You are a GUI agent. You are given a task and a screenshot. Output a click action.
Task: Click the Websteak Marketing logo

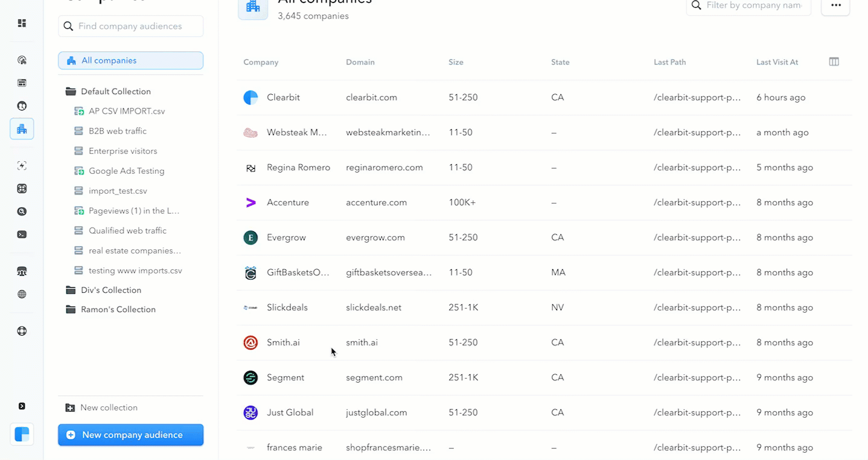point(251,132)
